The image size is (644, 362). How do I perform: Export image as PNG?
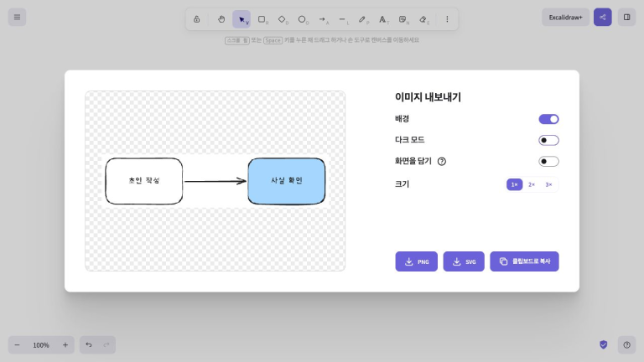click(x=417, y=261)
